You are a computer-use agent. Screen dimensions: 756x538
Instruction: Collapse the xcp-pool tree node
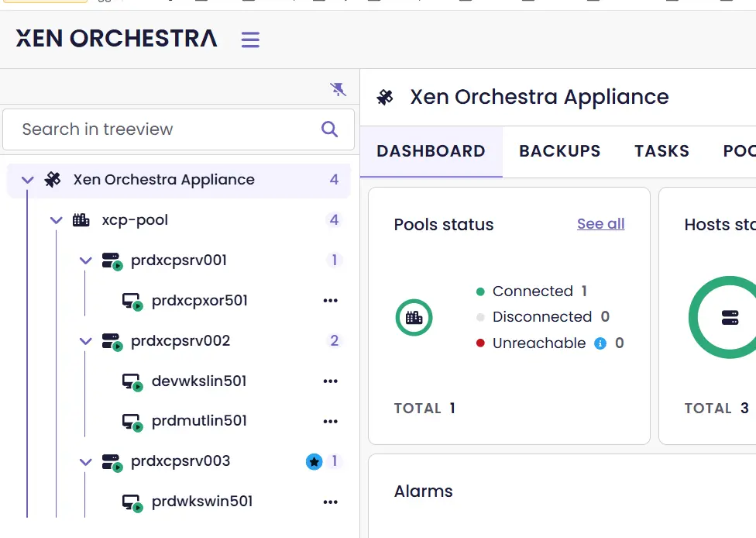click(x=55, y=219)
